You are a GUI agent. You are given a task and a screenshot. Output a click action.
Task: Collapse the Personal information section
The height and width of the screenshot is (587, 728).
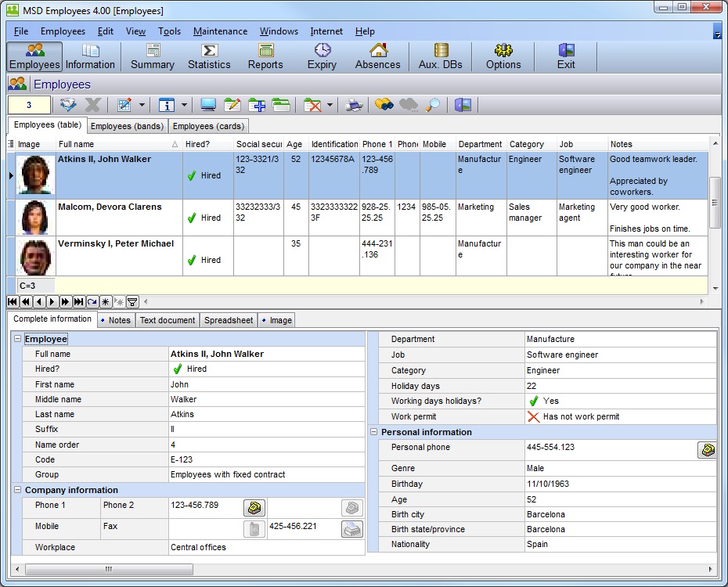tap(373, 432)
